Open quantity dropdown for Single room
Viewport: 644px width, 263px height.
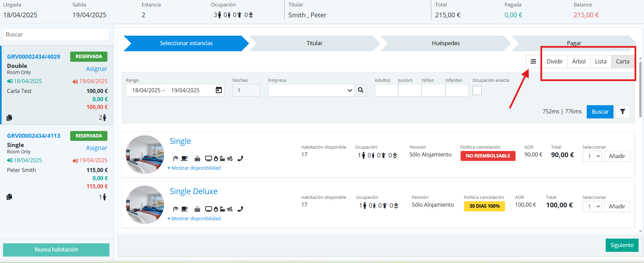[x=592, y=156]
